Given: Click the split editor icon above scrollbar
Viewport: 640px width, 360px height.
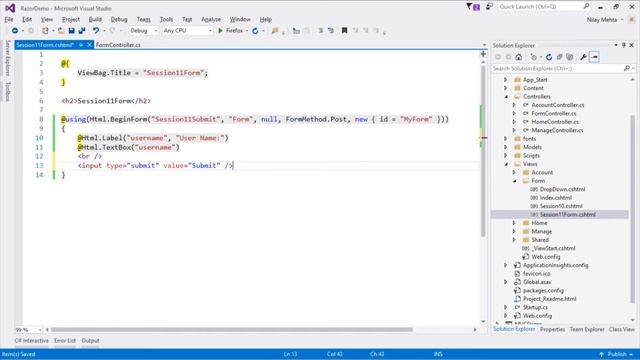Looking at the screenshot, I should click(483, 54).
